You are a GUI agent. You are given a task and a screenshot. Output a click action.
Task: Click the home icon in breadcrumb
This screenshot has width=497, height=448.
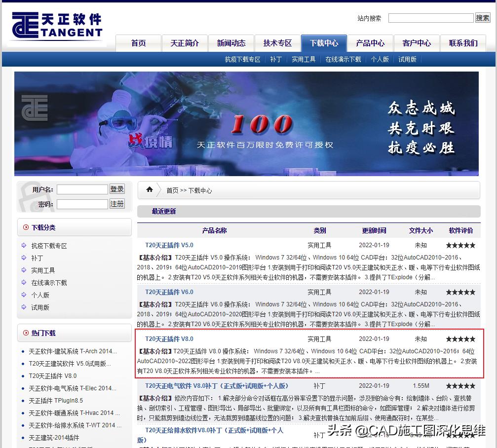point(150,189)
